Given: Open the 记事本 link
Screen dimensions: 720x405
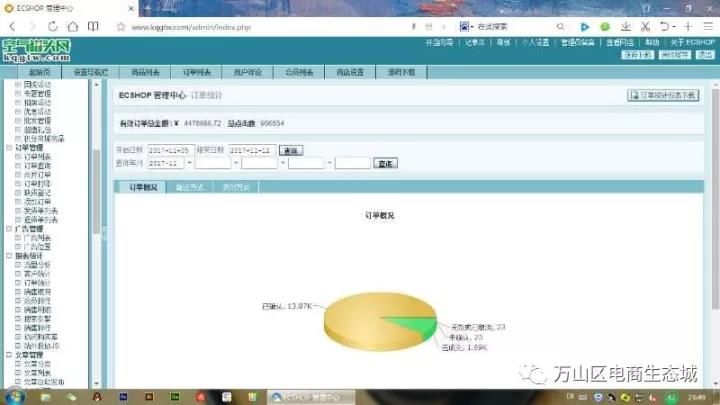Looking at the screenshot, I should [474, 42].
